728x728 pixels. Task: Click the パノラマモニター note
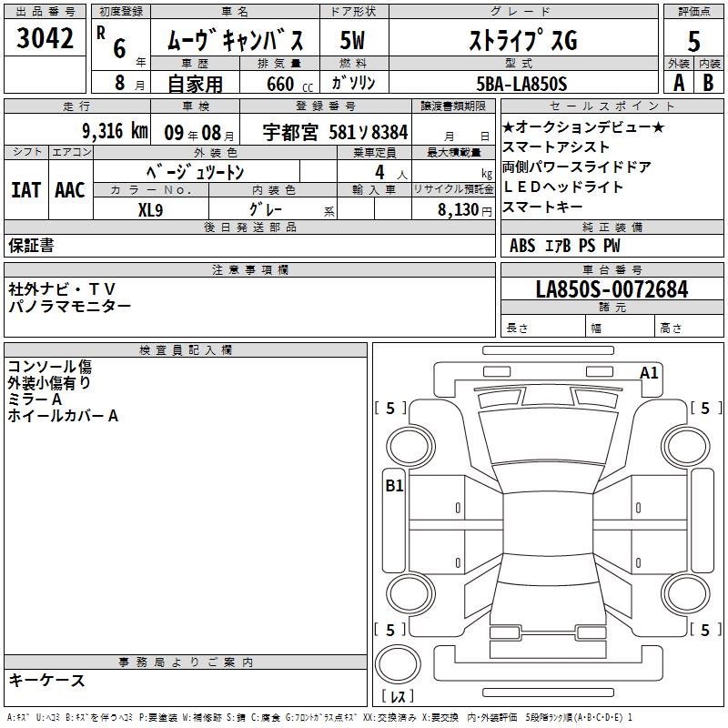[70, 306]
